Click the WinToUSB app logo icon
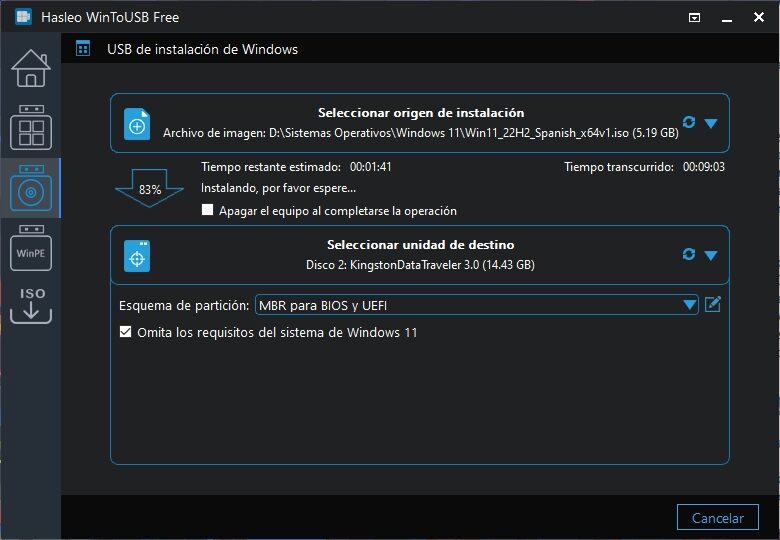Viewport: 780px width, 540px height. (x=23, y=16)
